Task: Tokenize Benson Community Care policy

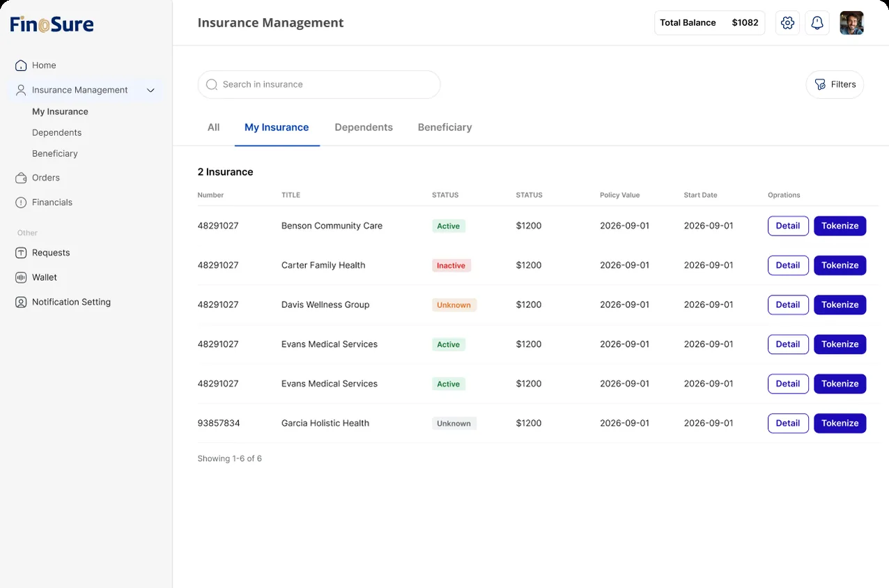Action: (x=840, y=226)
